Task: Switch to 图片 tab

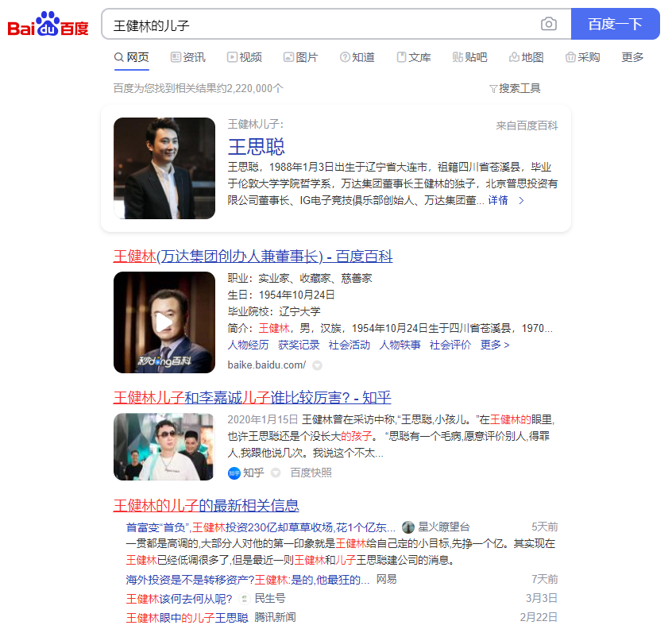Action: coord(301,57)
